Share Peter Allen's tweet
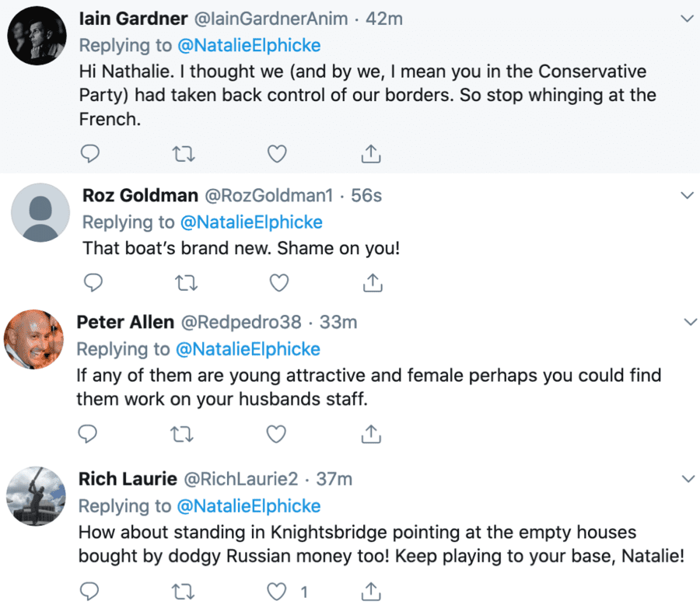Viewport: 700px width, 608px height. [372, 433]
